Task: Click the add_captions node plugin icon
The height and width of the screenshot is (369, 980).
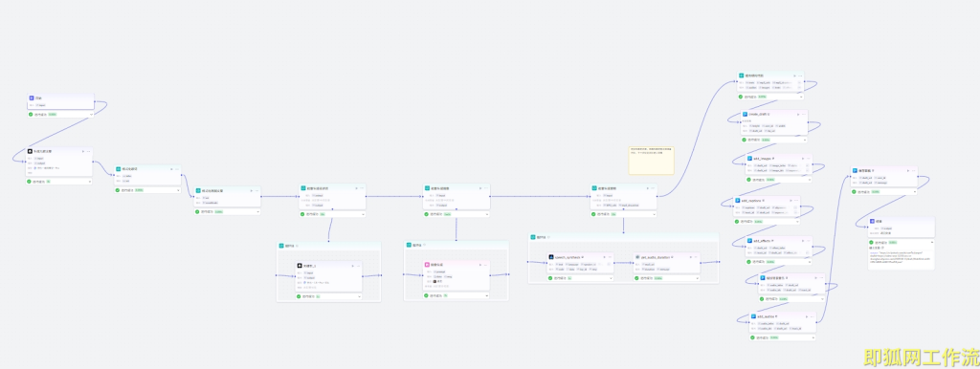Action: click(x=738, y=201)
